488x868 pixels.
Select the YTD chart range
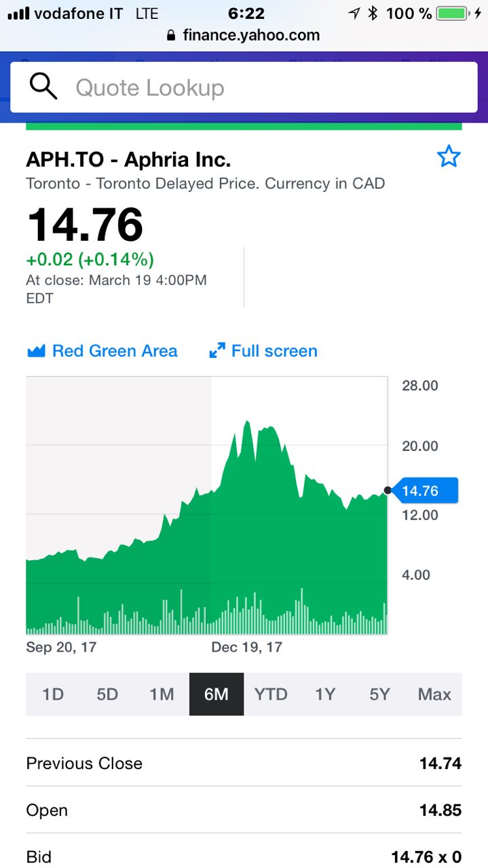pos(271,694)
